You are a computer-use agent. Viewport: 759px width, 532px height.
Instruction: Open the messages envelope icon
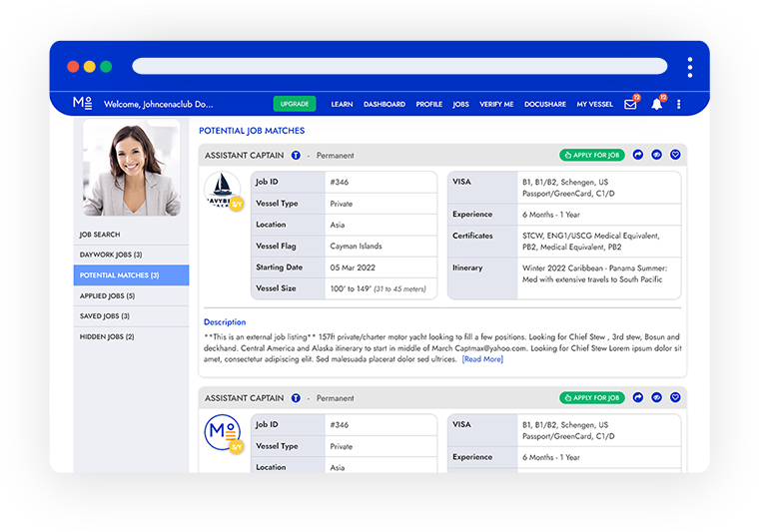[x=631, y=104]
